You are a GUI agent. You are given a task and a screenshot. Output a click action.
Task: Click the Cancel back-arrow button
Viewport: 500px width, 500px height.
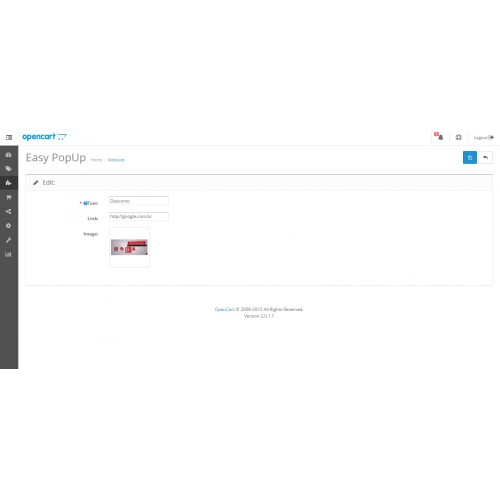[x=486, y=158]
